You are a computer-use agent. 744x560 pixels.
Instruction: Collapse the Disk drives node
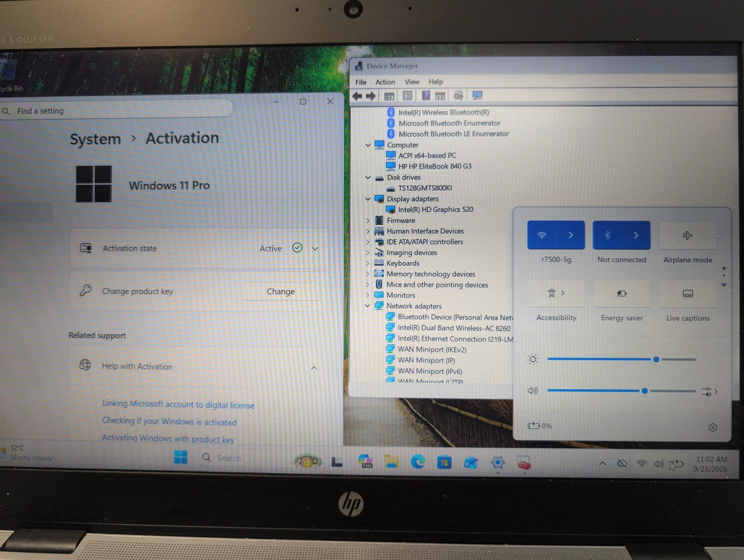368,177
